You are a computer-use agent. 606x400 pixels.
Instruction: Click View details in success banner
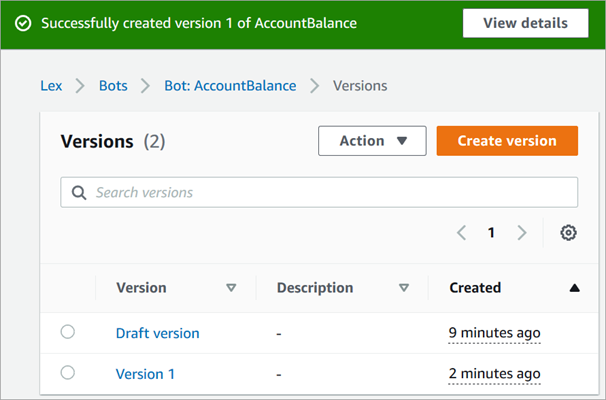tap(525, 23)
